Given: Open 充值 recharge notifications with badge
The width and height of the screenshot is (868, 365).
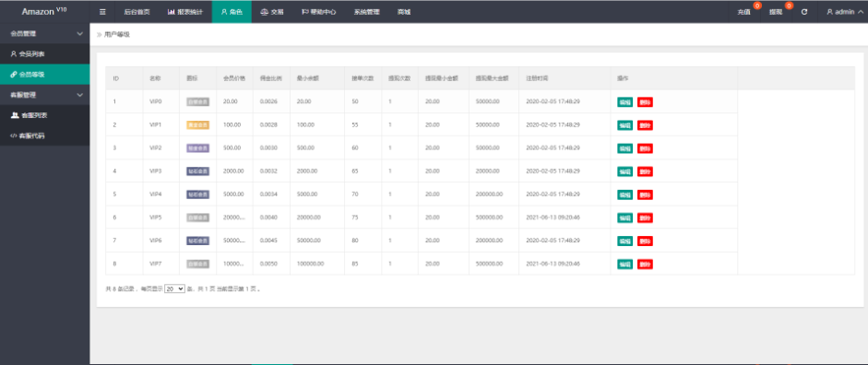Looking at the screenshot, I should [745, 12].
